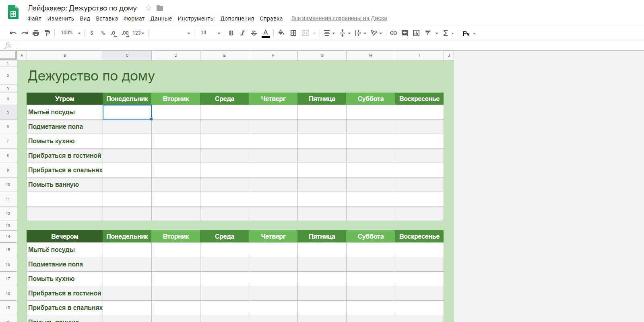Screen dimensions: 644x322
Task: Open the 123 number format dropdown
Action: [138, 33]
